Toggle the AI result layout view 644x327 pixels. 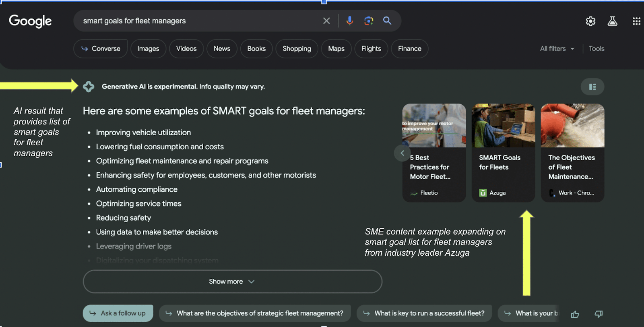[592, 87]
